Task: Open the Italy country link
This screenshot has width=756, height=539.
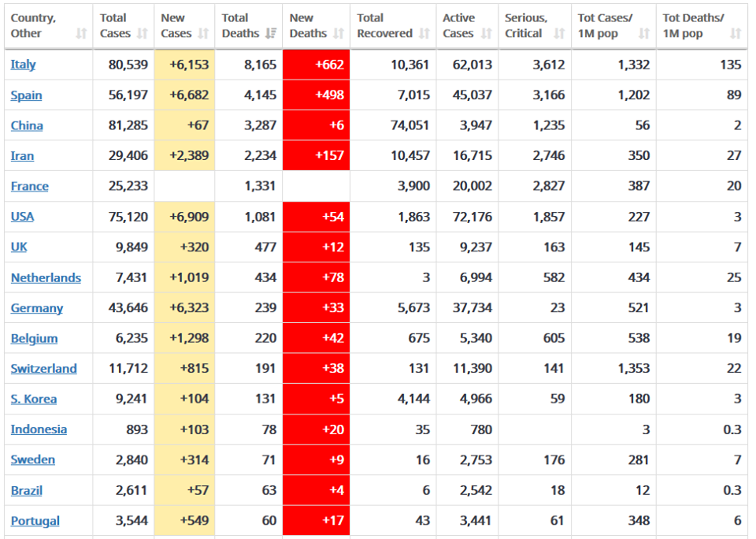Action: pos(23,65)
